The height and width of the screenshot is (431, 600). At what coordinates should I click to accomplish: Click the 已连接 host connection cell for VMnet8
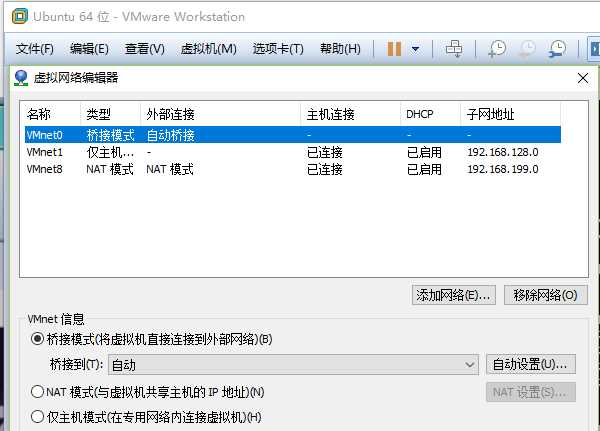tap(325, 169)
